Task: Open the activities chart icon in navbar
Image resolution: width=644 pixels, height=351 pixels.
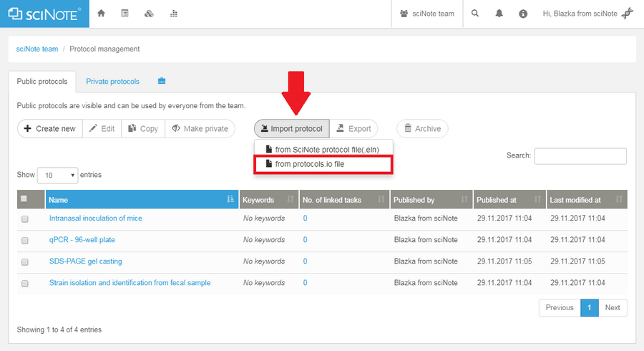Action: 174,14
